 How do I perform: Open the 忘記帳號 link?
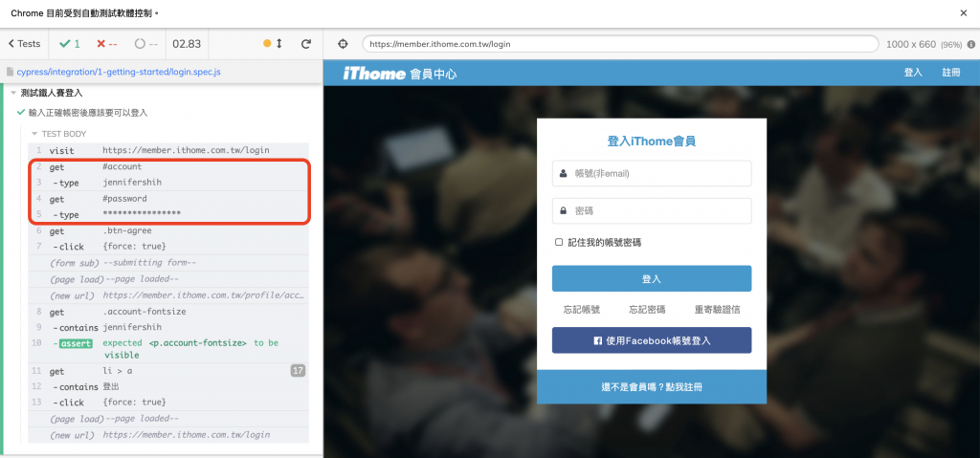point(581,309)
